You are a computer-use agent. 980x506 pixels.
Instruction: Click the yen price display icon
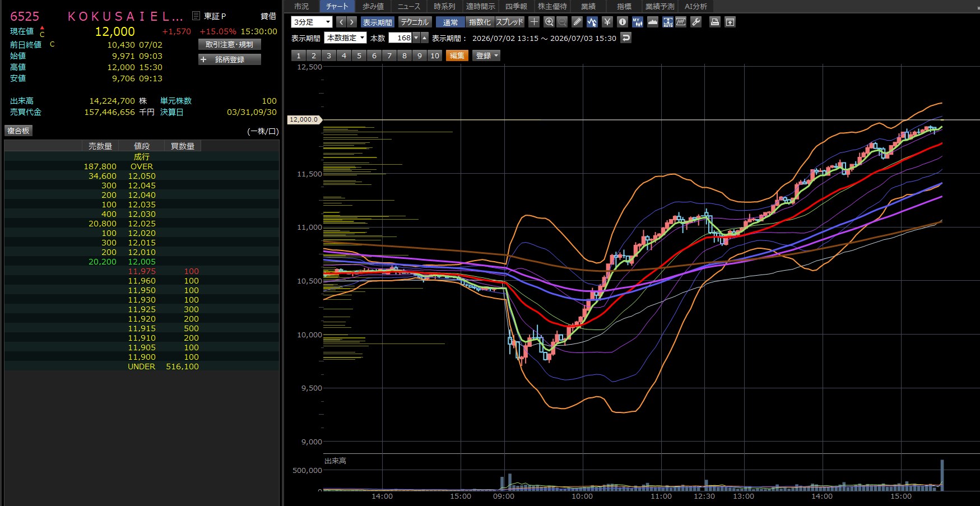click(x=607, y=22)
